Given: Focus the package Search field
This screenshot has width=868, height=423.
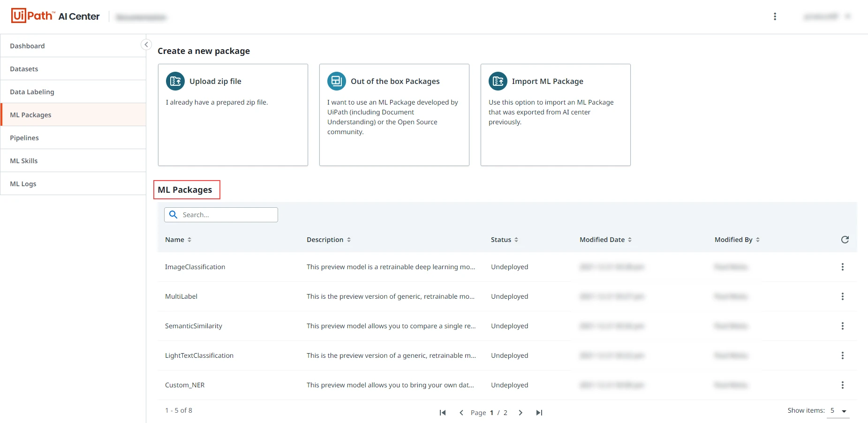Looking at the screenshot, I should [221, 215].
